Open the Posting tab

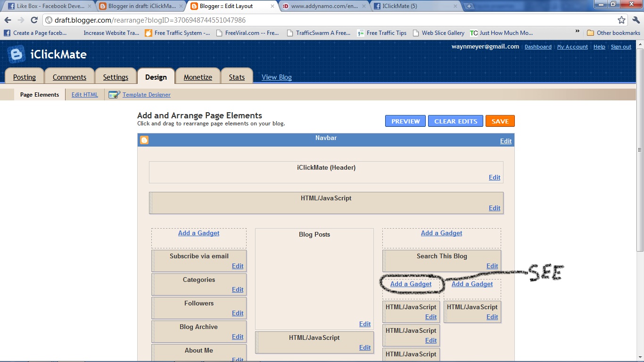click(x=25, y=77)
